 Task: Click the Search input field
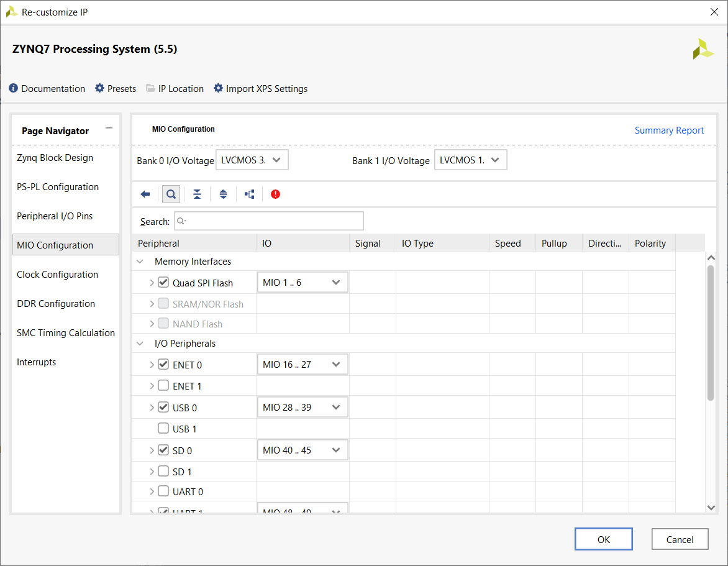269,221
